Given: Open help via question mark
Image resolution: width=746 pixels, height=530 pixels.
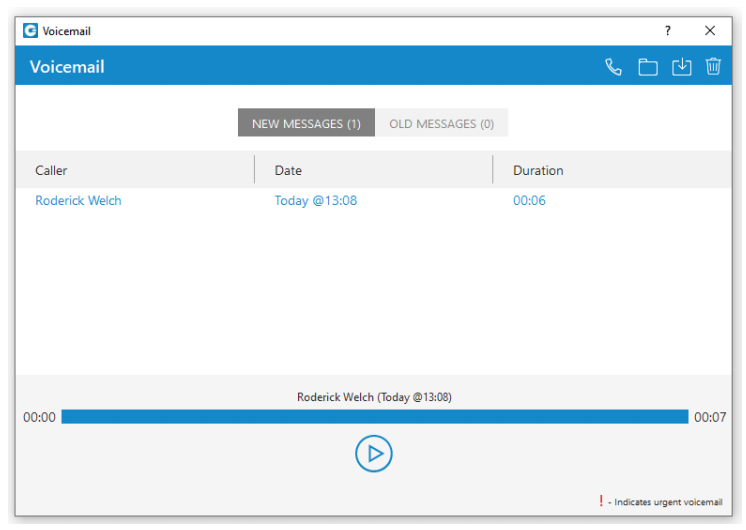Looking at the screenshot, I should 668,31.
